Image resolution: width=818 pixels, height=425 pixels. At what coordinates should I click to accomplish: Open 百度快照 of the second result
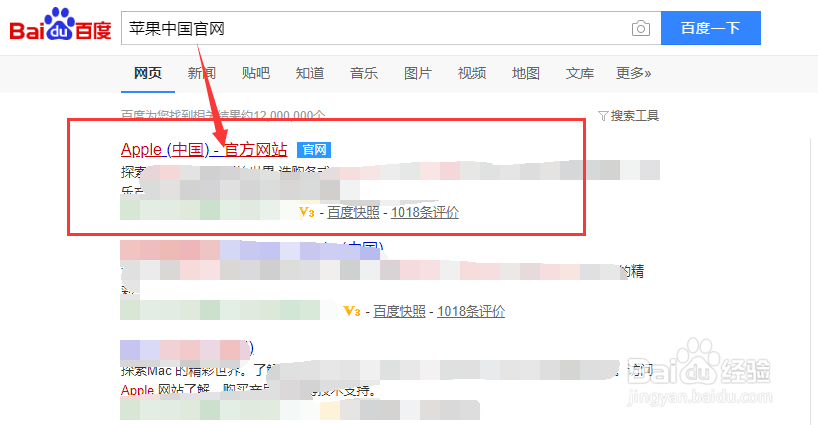coord(400,311)
